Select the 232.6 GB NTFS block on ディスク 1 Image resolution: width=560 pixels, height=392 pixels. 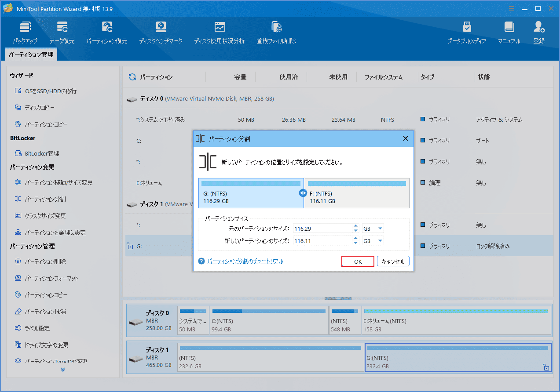[x=271, y=357]
